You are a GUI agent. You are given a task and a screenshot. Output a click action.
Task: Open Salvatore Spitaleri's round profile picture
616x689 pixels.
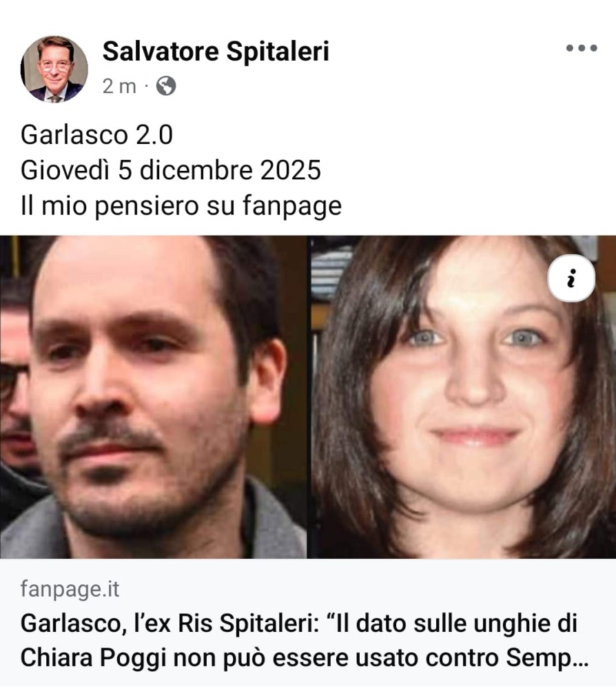(54, 70)
